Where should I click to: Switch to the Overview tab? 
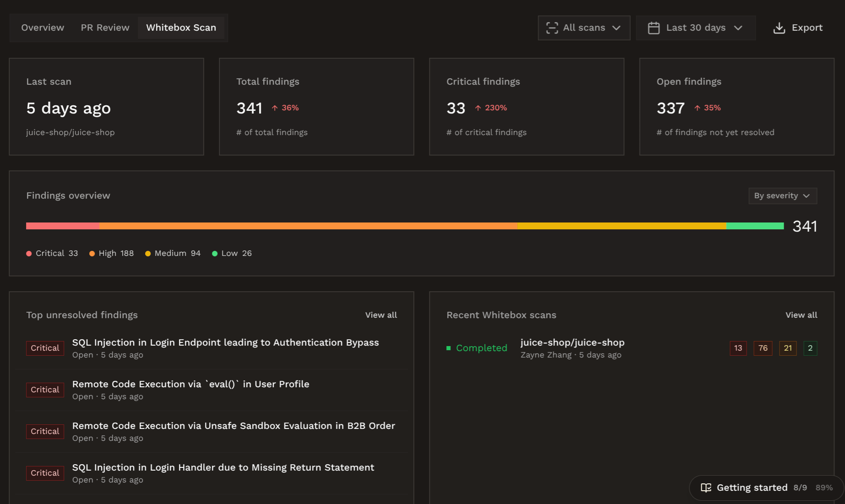43,27
